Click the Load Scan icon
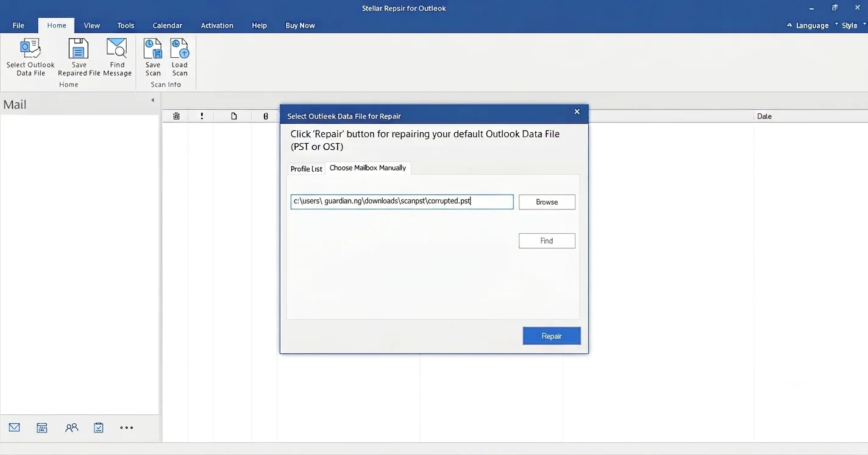This screenshot has height=455, width=868. (180, 48)
